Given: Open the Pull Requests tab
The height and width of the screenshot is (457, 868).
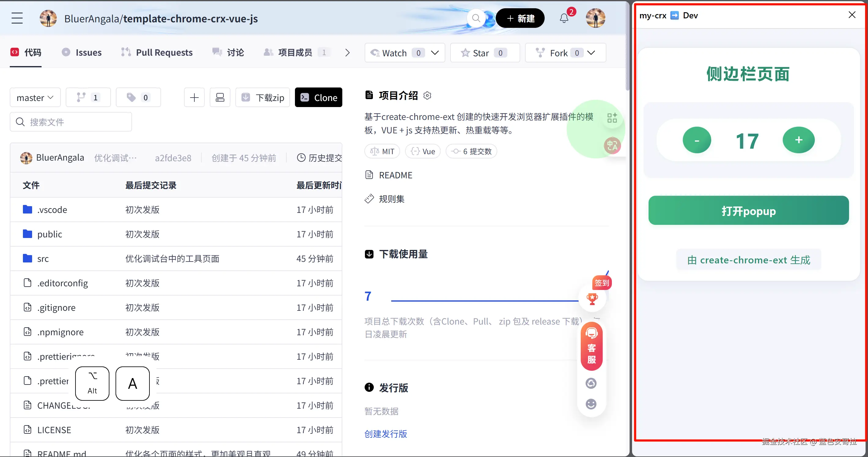Looking at the screenshot, I should (x=157, y=53).
